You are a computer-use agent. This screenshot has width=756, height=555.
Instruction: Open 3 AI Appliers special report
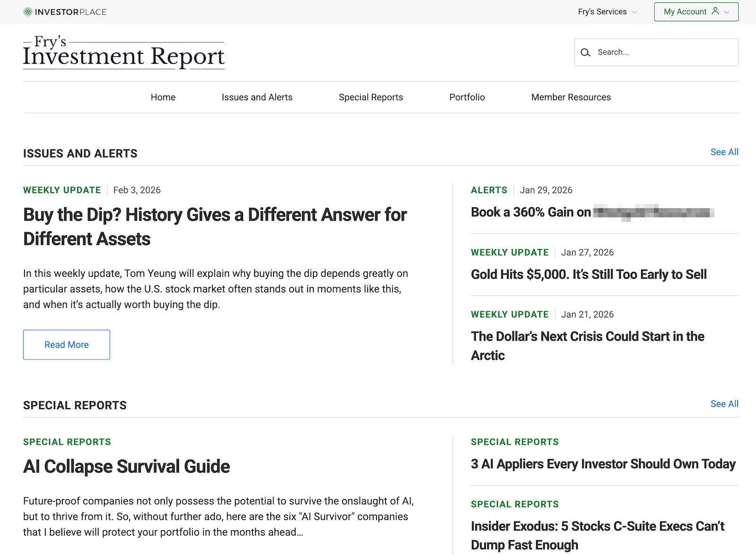603,464
